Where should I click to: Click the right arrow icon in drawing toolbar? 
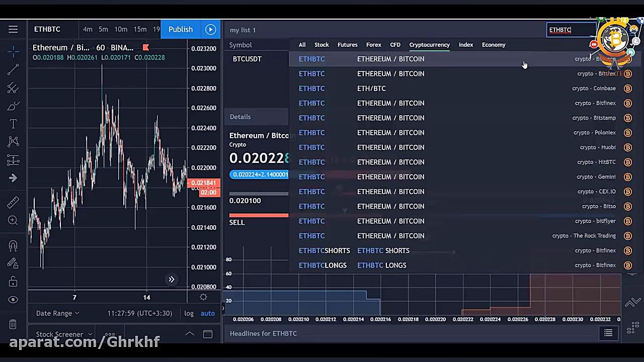(x=13, y=178)
